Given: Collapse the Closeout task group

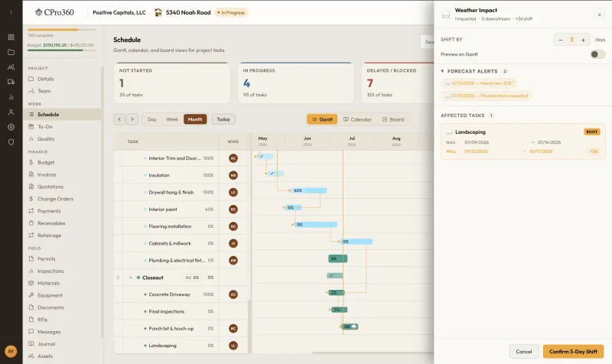Looking at the screenshot, I should click(131, 278).
